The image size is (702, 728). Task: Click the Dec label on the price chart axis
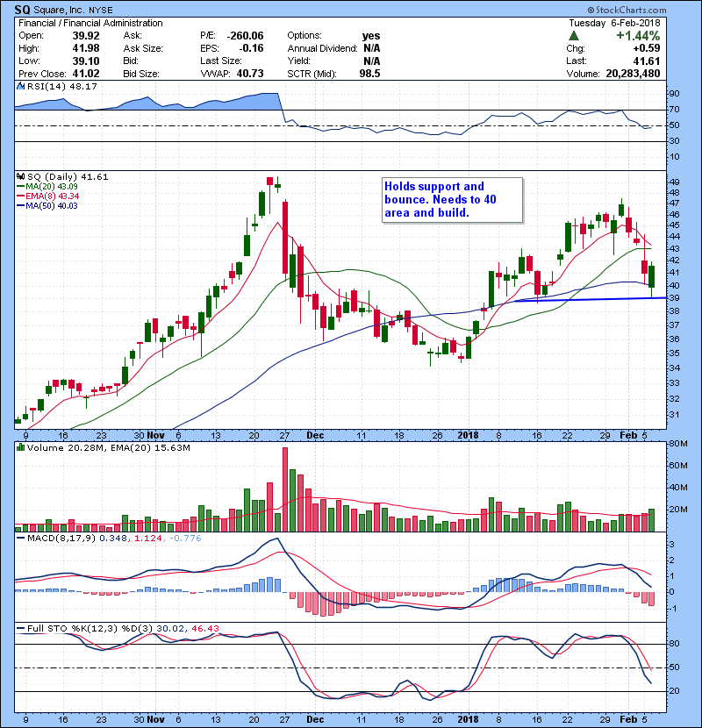(x=315, y=436)
